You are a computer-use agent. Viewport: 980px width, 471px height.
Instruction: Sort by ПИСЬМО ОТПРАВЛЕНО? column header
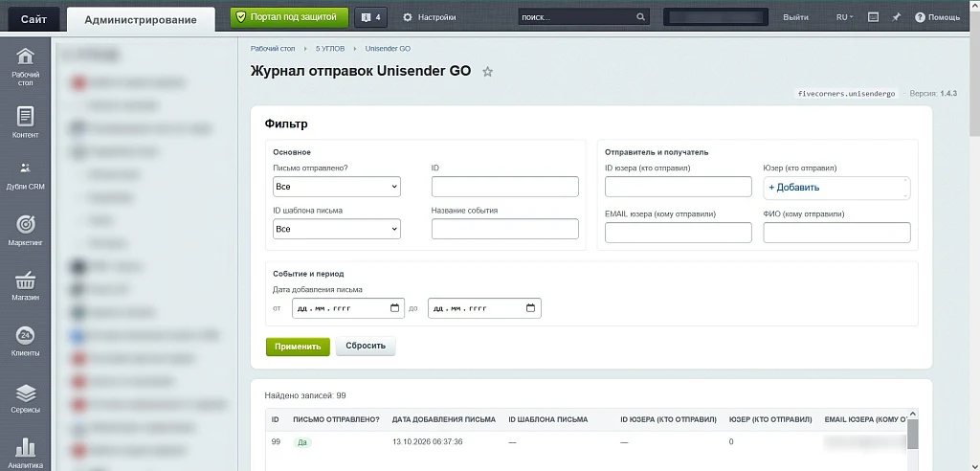coord(336,419)
